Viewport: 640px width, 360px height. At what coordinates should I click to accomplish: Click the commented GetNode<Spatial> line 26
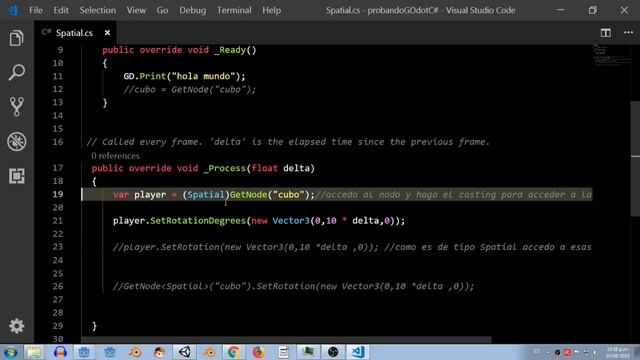click(x=294, y=287)
